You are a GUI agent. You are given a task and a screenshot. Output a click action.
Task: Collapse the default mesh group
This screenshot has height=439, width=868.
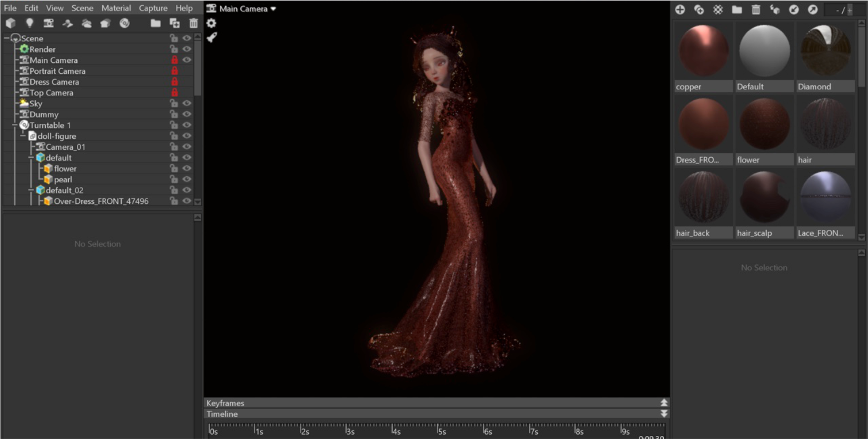pos(31,158)
